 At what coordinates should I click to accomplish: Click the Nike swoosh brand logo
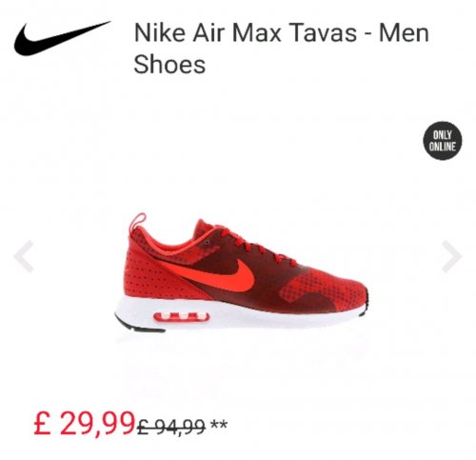click(62, 38)
